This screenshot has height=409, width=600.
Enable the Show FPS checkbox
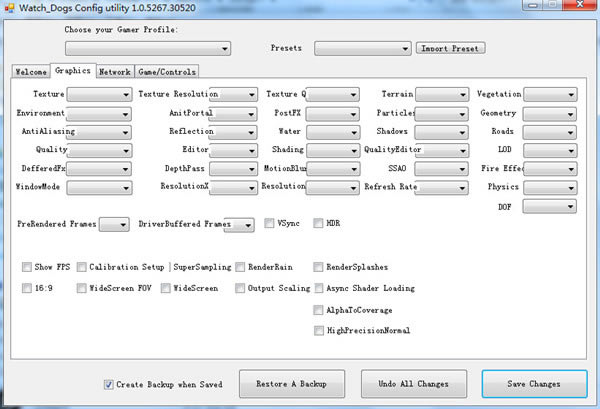point(27,268)
